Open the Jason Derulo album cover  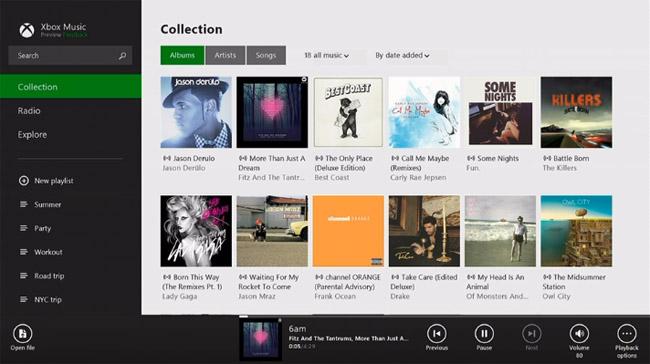(196, 112)
